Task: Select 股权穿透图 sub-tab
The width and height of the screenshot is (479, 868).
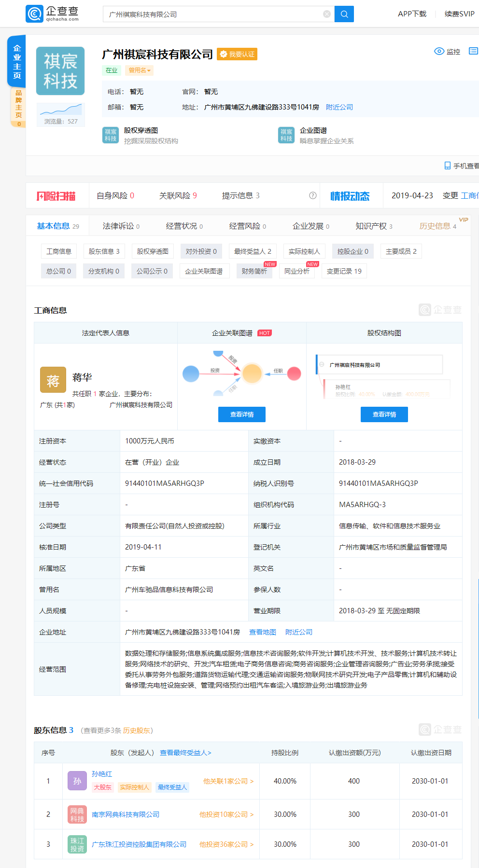Action: click(x=153, y=251)
